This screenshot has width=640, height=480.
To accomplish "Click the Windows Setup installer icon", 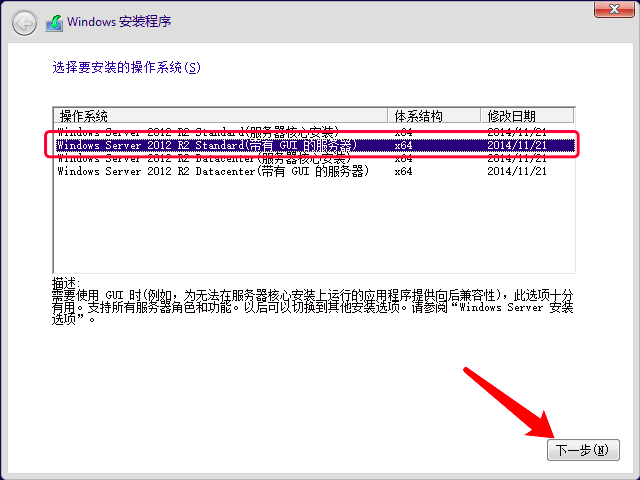I will [54, 23].
